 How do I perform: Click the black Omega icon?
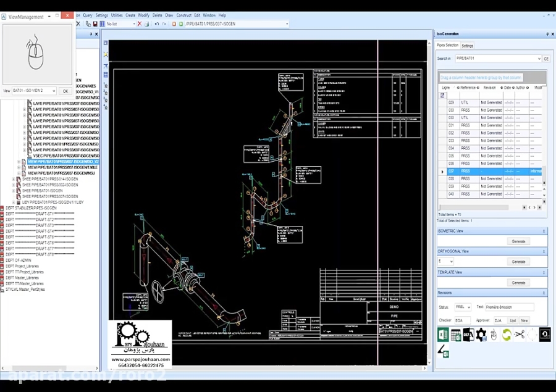point(544,335)
